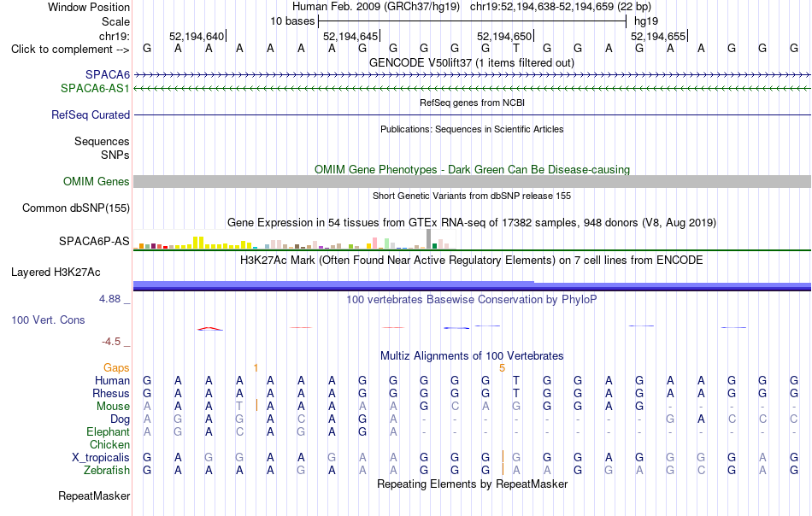Click the chr19:52,194,638-52,194,659 position text
The height and width of the screenshot is (516, 812).
click(561, 7)
